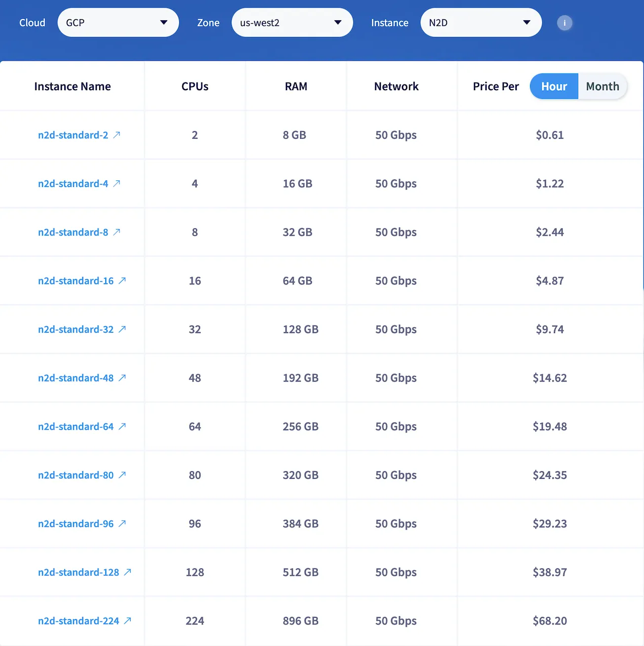Select the 50 Gbps network cell for n2d-standard-4
644x646 pixels.
(x=396, y=183)
